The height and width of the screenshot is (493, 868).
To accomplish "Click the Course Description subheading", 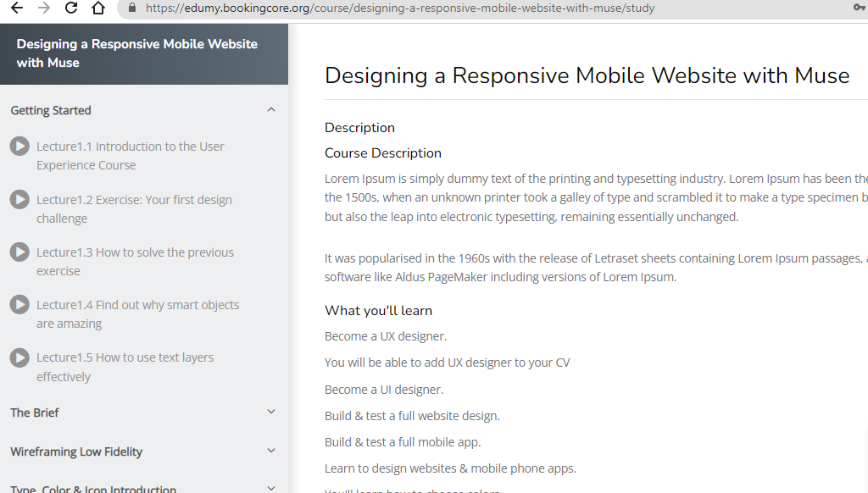I will click(x=383, y=153).
